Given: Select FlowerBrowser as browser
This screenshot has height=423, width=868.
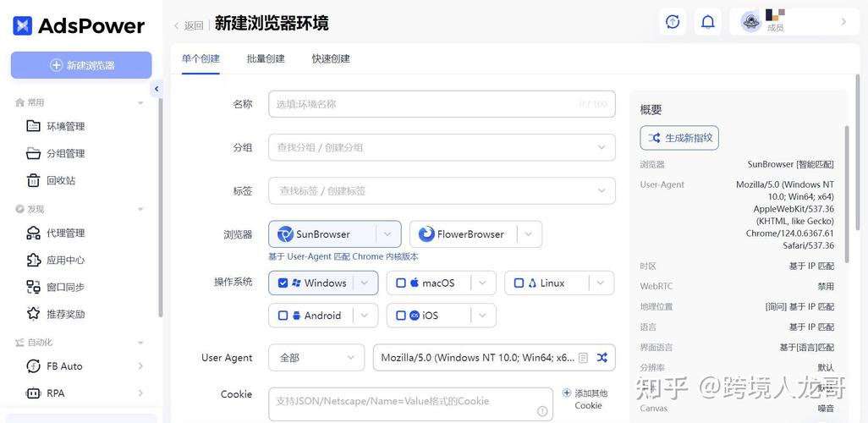Looking at the screenshot, I should pos(464,234).
